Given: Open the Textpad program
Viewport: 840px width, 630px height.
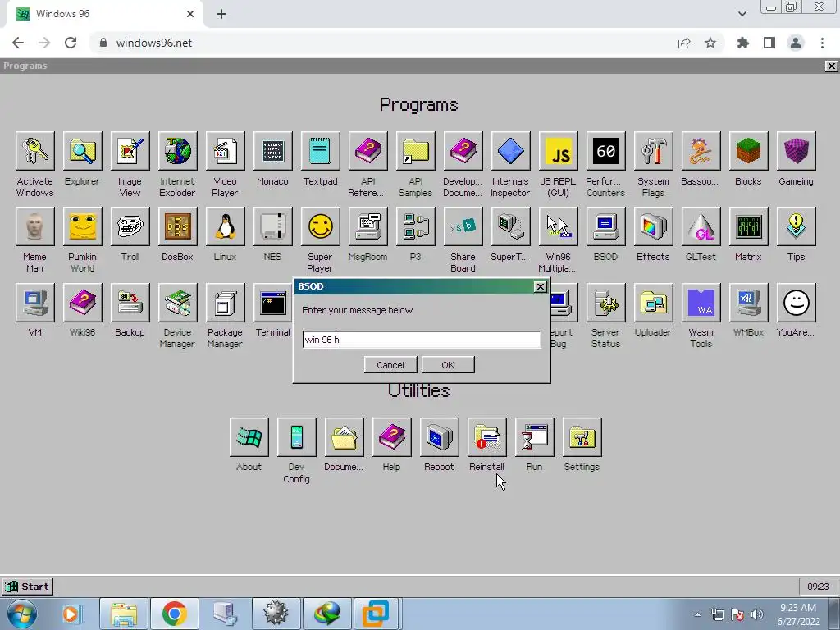Looking at the screenshot, I should tap(321, 151).
